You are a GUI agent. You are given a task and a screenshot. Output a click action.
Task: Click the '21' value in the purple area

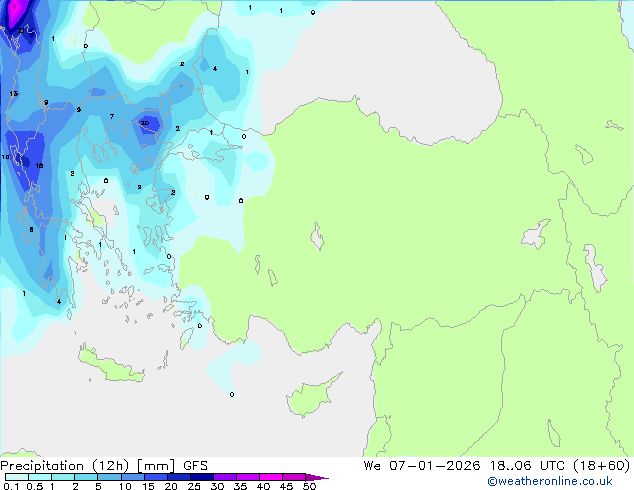21,30
